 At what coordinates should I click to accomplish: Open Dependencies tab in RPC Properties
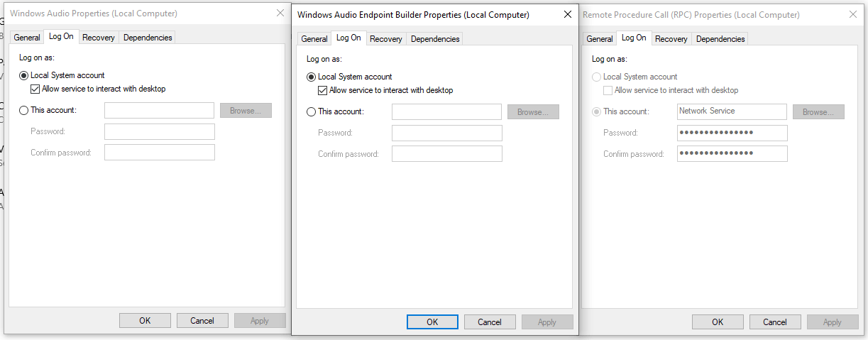720,39
